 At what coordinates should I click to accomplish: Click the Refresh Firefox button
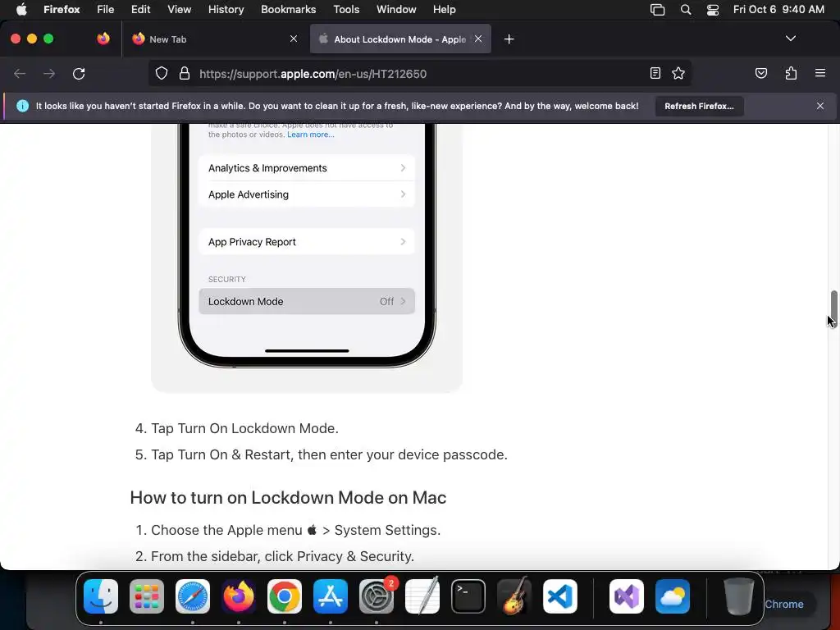pyautogui.click(x=699, y=106)
